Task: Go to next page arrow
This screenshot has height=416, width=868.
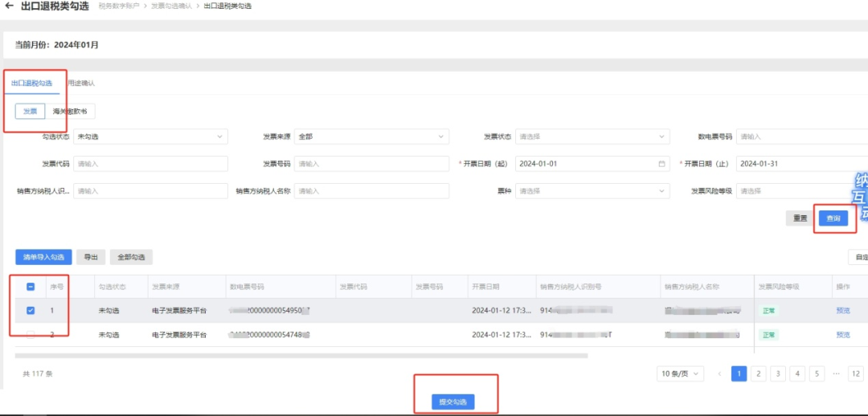Action: tap(864, 373)
